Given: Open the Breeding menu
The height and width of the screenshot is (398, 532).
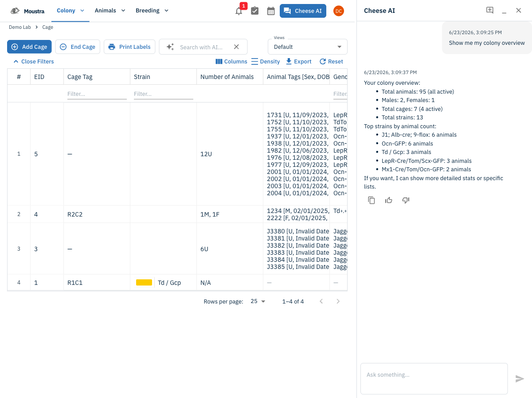Looking at the screenshot, I should tap(152, 11).
